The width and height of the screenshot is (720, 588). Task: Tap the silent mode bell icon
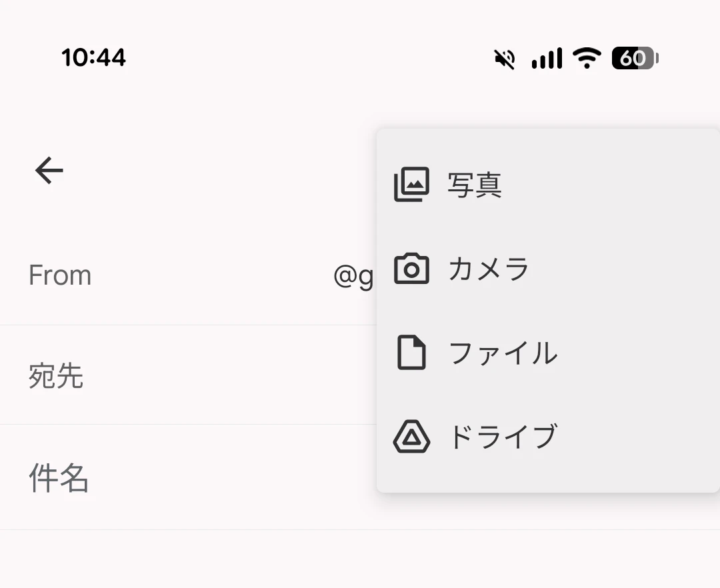(x=505, y=59)
